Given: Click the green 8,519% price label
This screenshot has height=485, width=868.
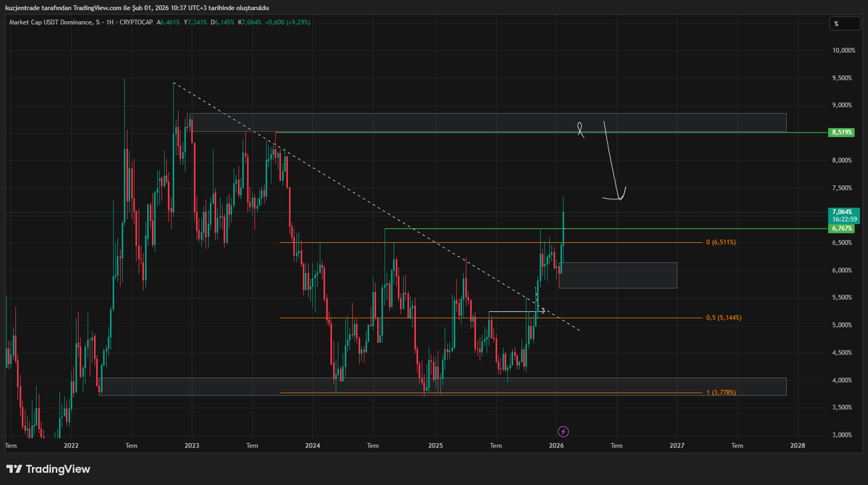Looking at the screenshot, I should tap(843, 132).
